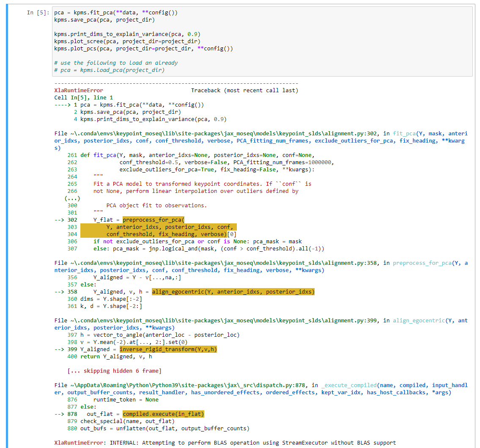Click the XlaRuntimeError traceback header
480x448 pixels.
pyautogui.click(x=69, y=90)
